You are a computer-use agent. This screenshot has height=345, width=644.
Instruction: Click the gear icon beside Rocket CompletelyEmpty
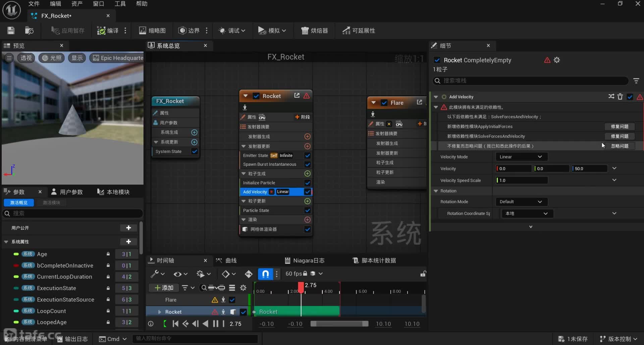pyautogui.click(x=557, y=60)
